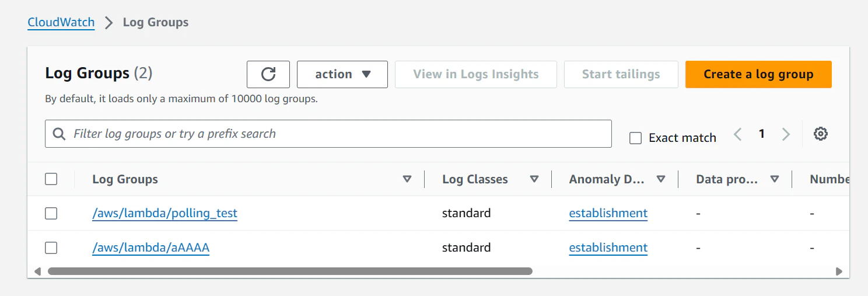The height and width of the screenshot is (296, 868).
Task: Click the horizontal scrollbar thumb
Action: point(290,271)
